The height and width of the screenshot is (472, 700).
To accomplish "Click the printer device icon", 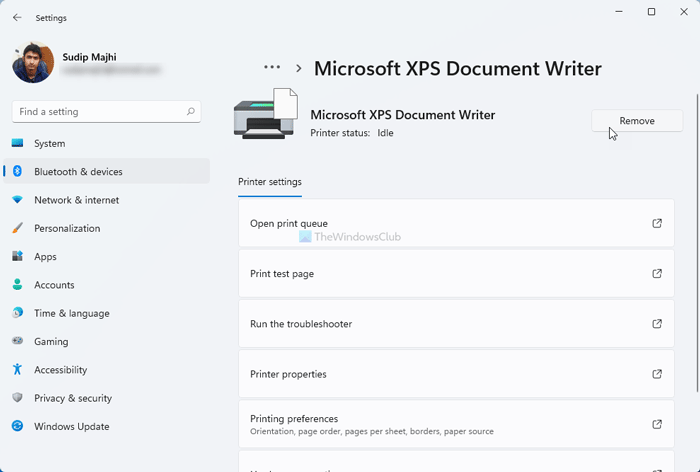I will click(266, 114).
